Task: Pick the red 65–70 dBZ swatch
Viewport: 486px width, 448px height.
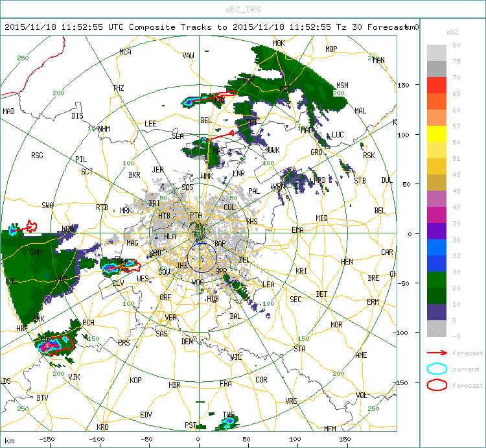Action: click(x=437, y=86)
